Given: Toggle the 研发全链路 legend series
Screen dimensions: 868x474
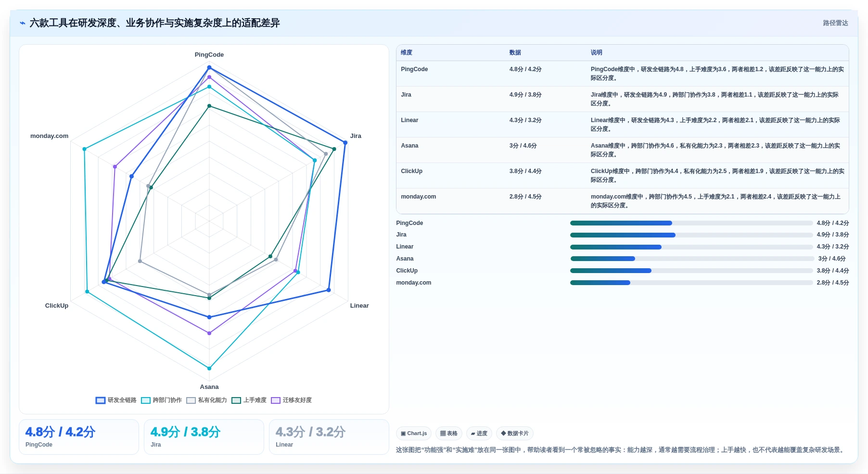Looking at the screenshot, I should tap(116, 400).
